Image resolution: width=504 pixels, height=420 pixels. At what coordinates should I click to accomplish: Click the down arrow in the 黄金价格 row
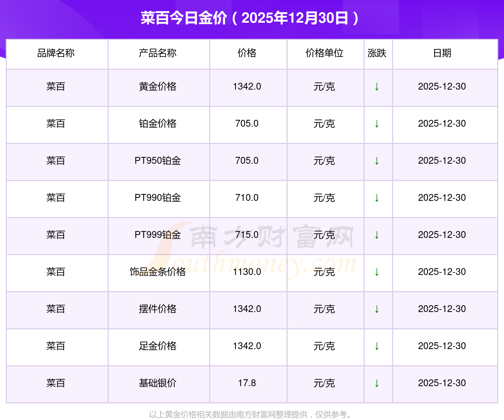[377, 87]
